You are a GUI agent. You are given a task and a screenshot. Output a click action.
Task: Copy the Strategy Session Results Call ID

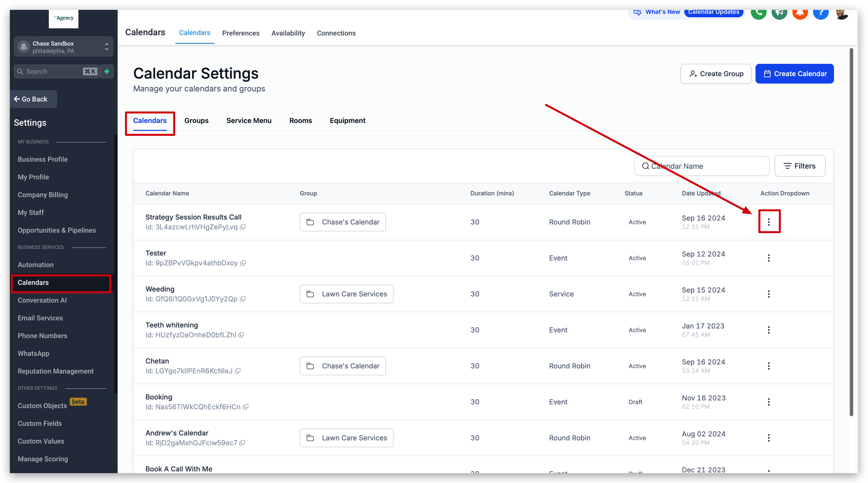pos(243,227)
